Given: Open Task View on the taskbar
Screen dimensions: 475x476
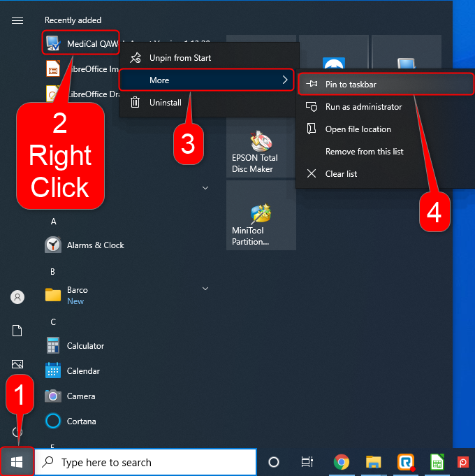Looking at the screenshot, I should [307, 462].
